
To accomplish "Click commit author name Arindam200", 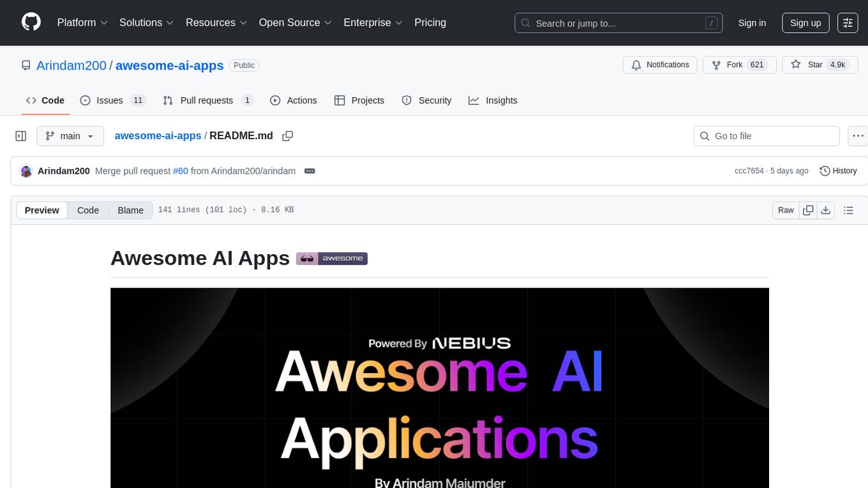I will [x=64, y=171].
